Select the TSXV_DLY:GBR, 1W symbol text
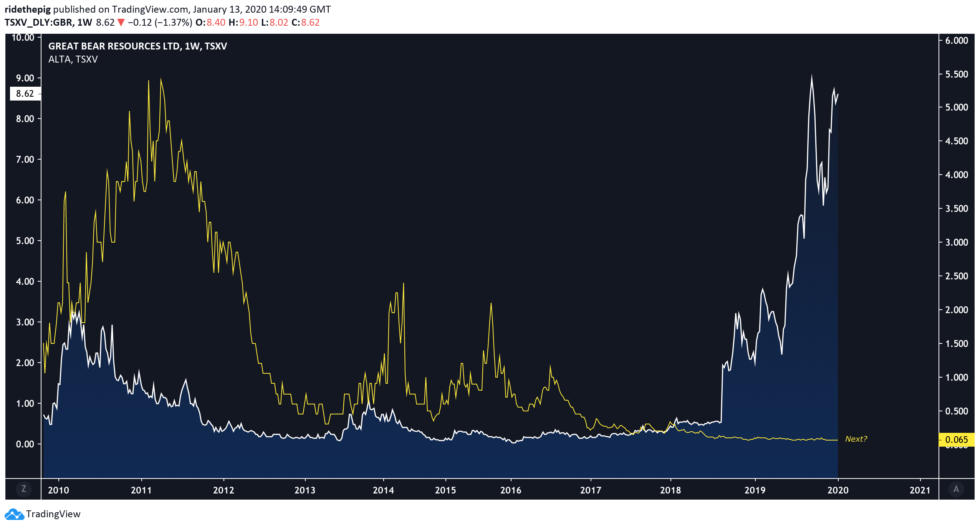 pos(48,22)
